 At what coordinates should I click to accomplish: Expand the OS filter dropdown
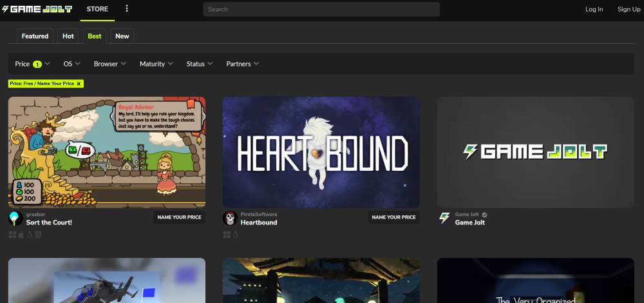pyautogui.click(x=72, y=64)
